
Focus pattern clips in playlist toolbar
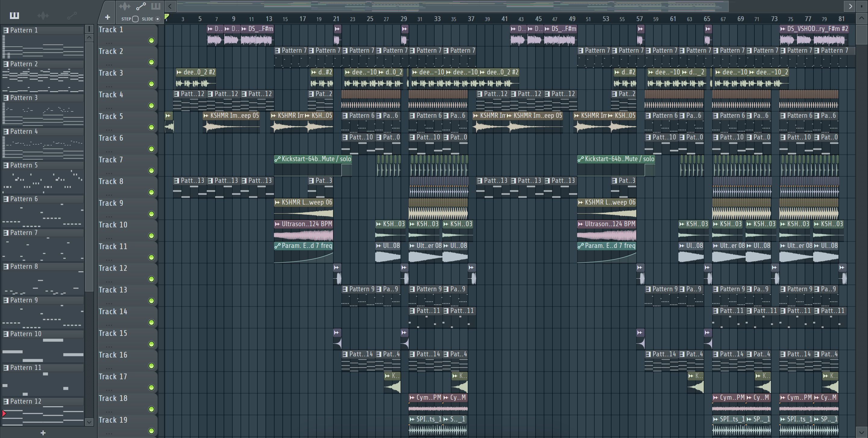coord(155,6)
